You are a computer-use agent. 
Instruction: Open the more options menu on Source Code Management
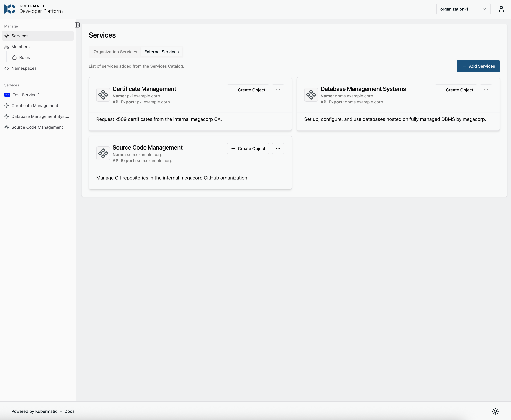coord(278,148)
